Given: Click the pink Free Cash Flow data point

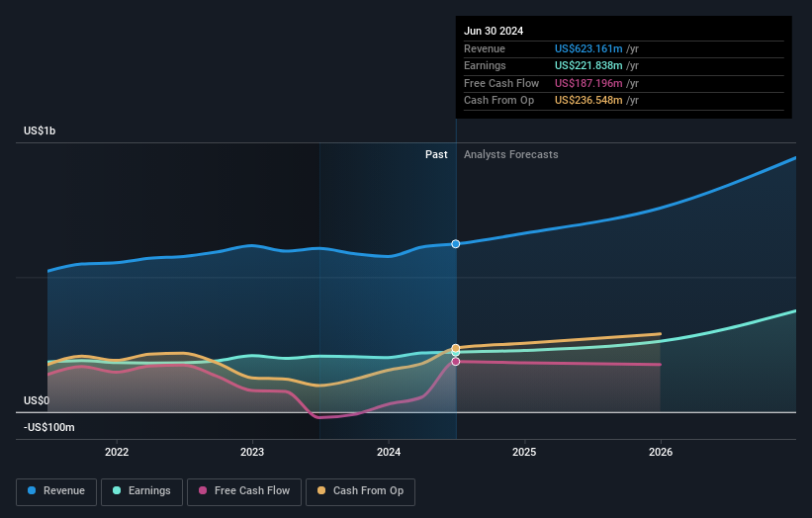Looking at the screenshot, I should coord(455,361).
